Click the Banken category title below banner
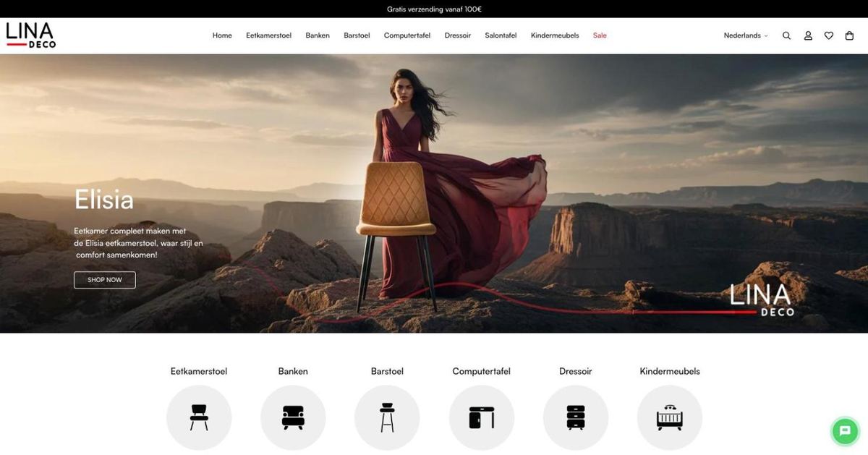 click(293, 371)
